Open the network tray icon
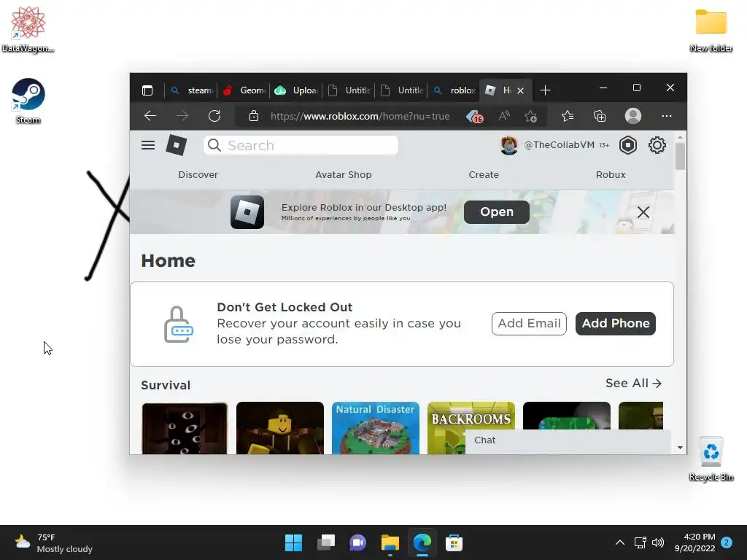Image resolution: width=747 pixels, height=560 pixels. click(x=640, y=542)
